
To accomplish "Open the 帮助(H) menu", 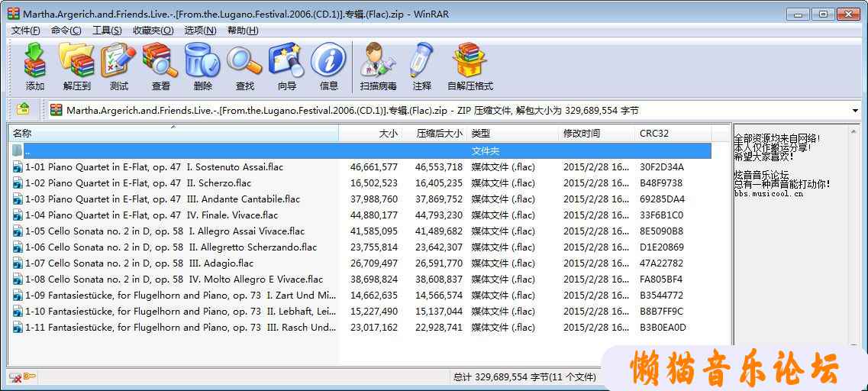I will (x=243, y=31).
